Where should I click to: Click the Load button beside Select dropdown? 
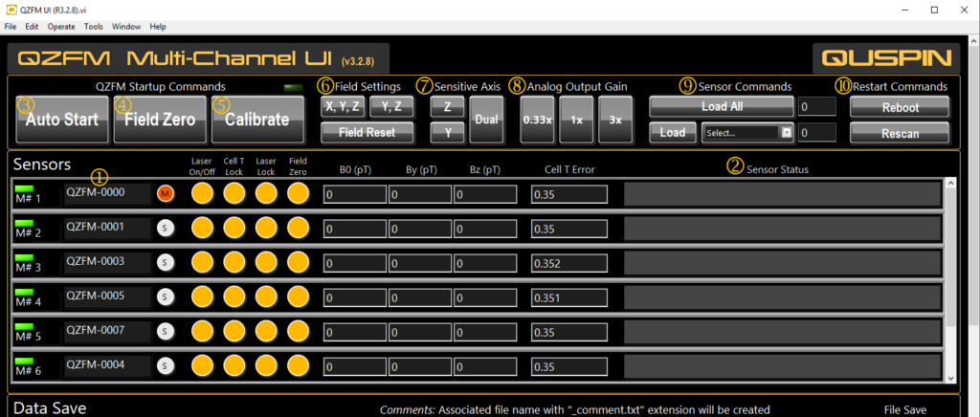tap(673, 132)
